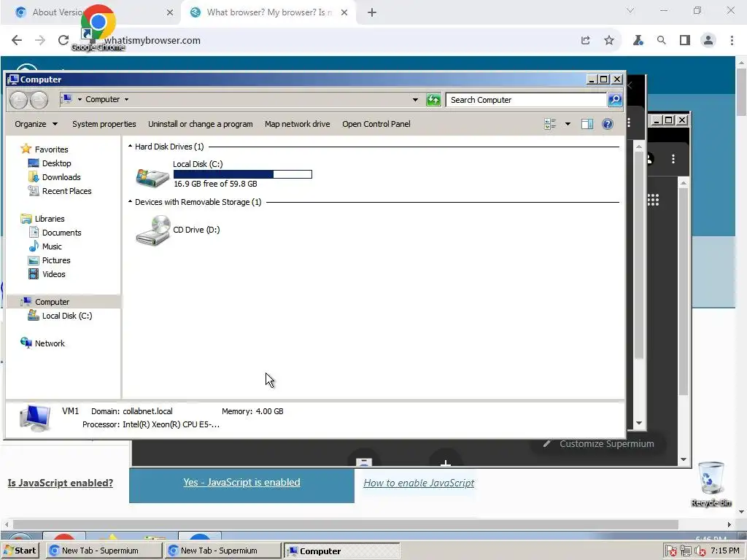Toggle the Chrome side panel icon

pyautogui.click(x=684, y=40)
